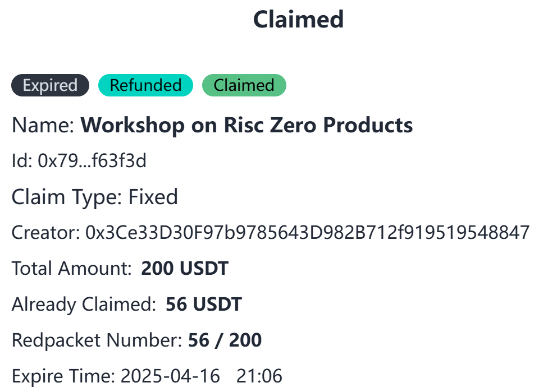Click the name Workshop on Risc Zero Products

pyautogui.click(x=246, y=125)
